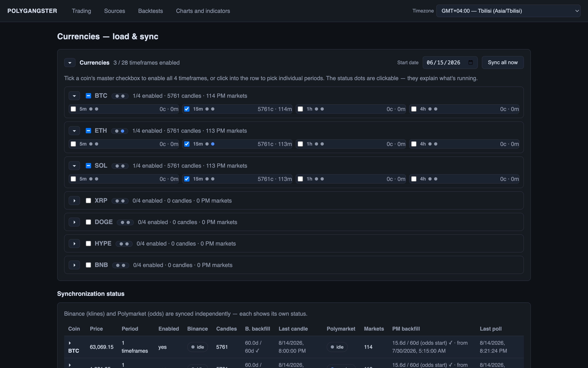Enable BTC 5m timeframe checkbox
Screen dimensions: 588x368
[x=73, y=109]
